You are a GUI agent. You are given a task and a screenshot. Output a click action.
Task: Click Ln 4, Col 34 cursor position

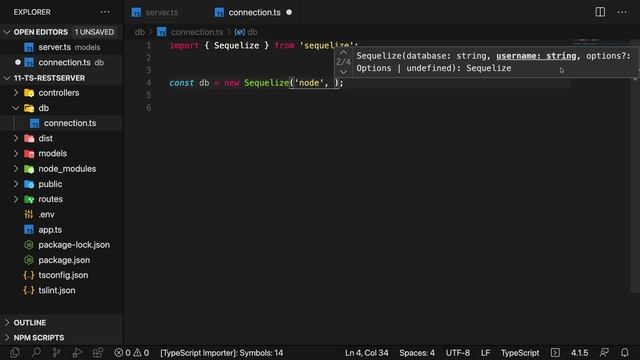point(367,353)
